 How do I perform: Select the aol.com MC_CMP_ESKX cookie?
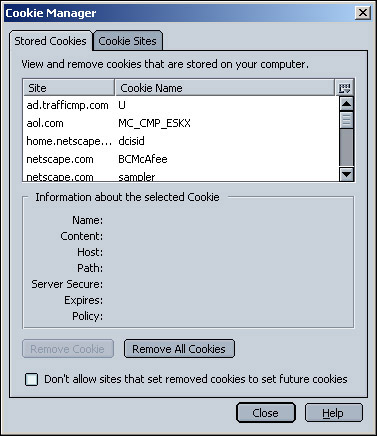180,123
